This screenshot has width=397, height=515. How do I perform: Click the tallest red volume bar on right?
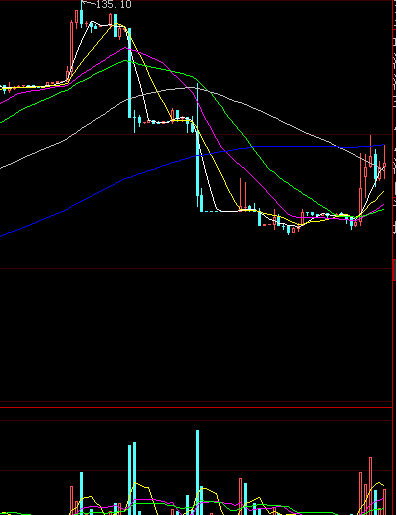[x=370, y=486]
